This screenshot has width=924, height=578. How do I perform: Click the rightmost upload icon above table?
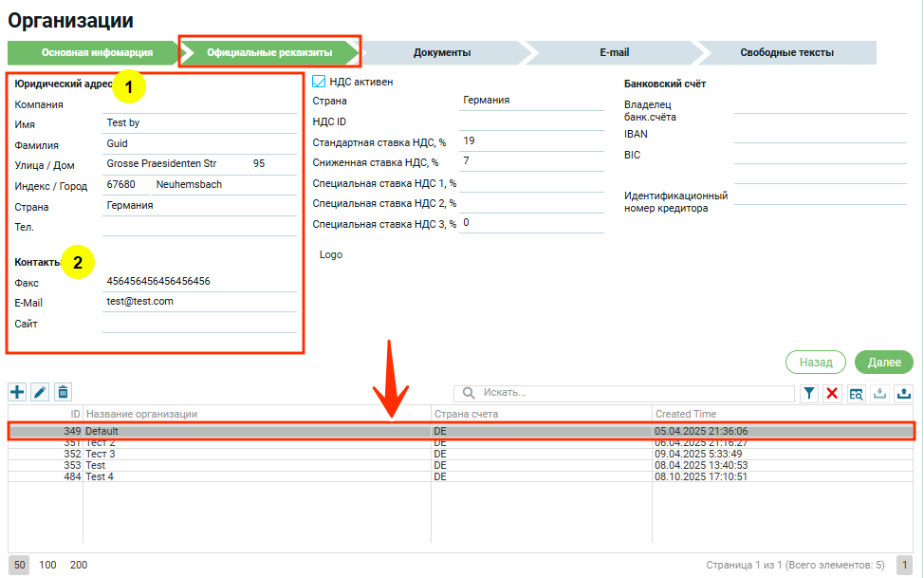point(903,394)
